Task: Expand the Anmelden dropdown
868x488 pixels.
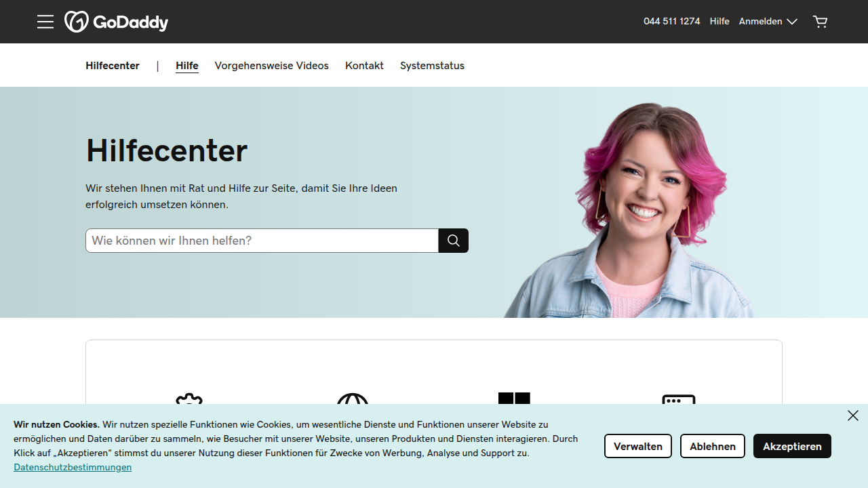Action: click(768, 22)
